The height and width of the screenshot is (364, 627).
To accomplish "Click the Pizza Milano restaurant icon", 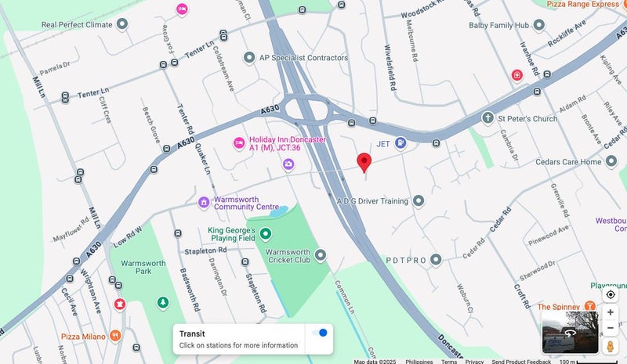I will tap(115, 336).
